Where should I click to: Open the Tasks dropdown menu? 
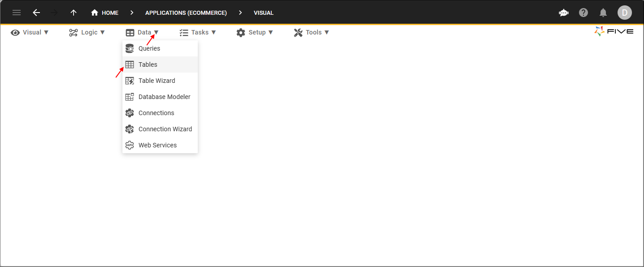point(198,32)
